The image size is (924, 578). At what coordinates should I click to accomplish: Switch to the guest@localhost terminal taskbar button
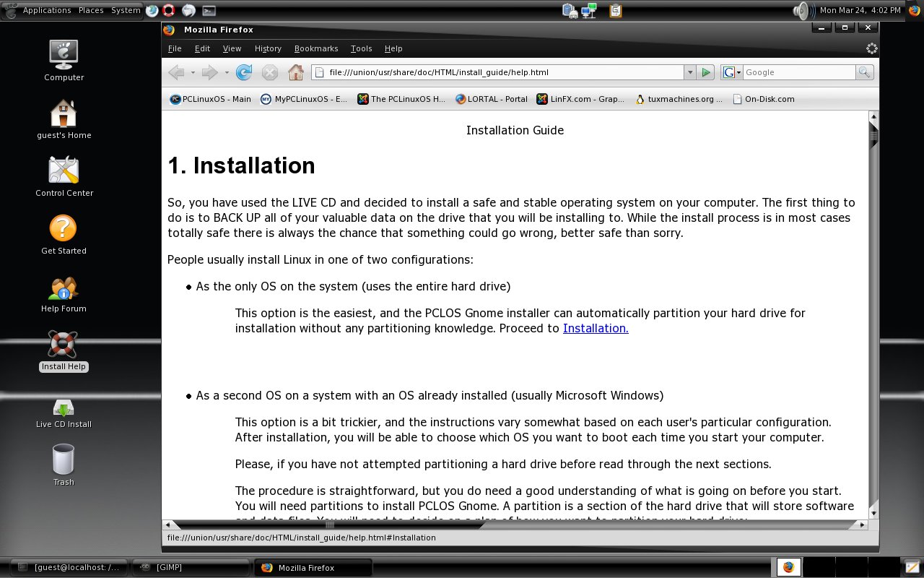tap(70, 567)
